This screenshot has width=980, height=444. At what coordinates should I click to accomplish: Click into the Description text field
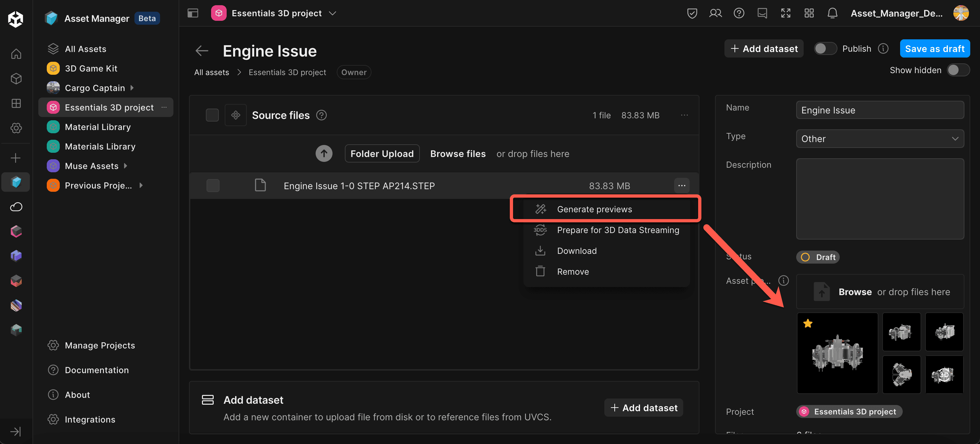tap(880, 199)
